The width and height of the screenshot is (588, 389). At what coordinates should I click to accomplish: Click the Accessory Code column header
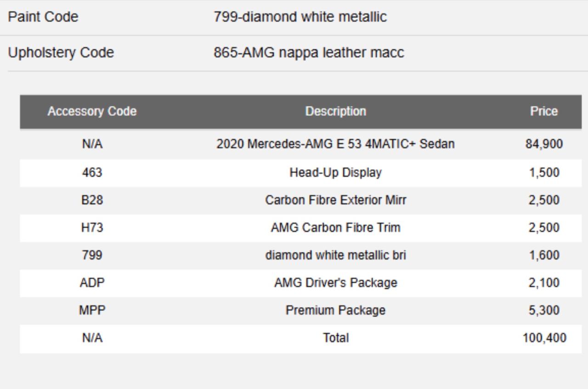click(92, 112)
